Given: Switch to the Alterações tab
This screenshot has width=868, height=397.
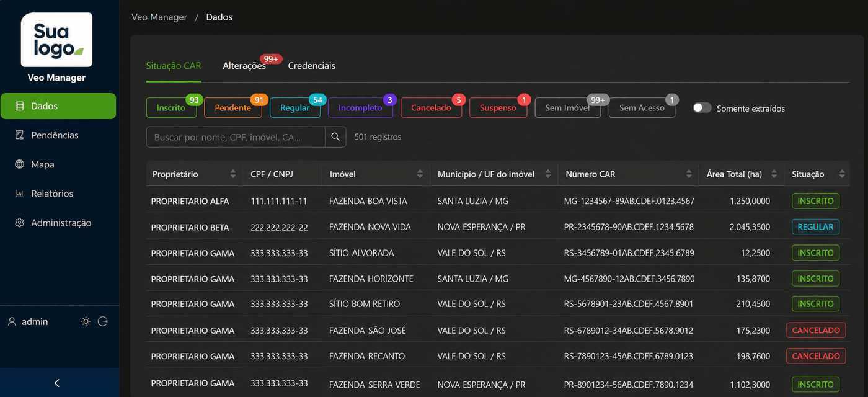Looking at the screenshot, I should pos(244,66).
